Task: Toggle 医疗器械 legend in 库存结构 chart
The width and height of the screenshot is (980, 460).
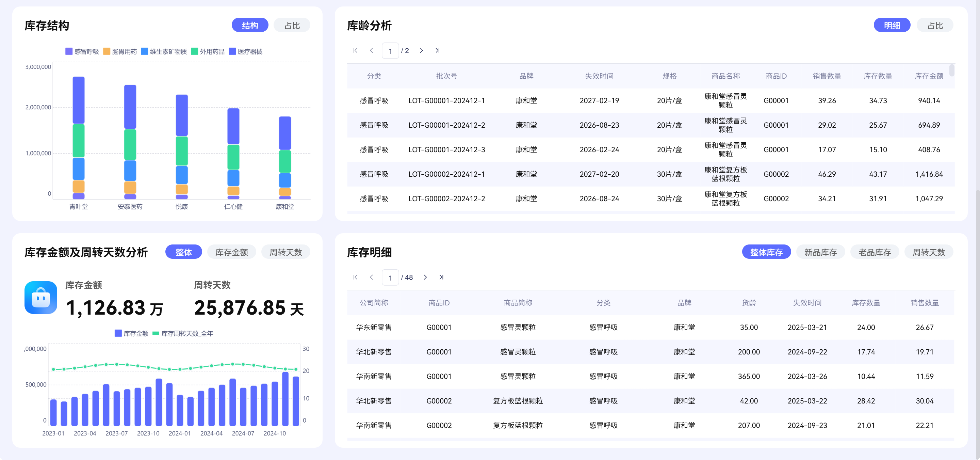Action: pos(246,51)
